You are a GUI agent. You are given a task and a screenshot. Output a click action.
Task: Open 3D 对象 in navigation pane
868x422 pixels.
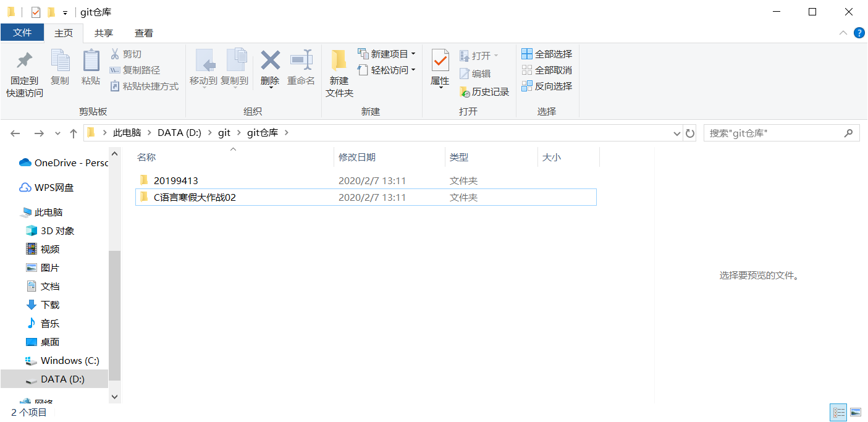pos(50,231)
